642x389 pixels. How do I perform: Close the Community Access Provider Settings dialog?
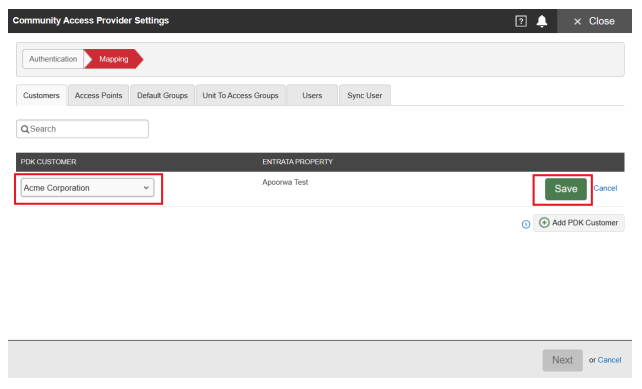pos(594,21)
